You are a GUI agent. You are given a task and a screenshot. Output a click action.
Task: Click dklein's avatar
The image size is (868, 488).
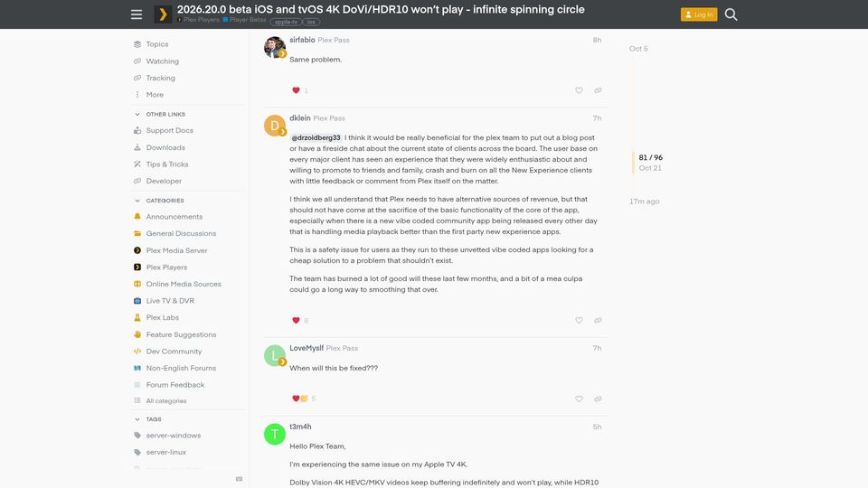coord(275,126)
